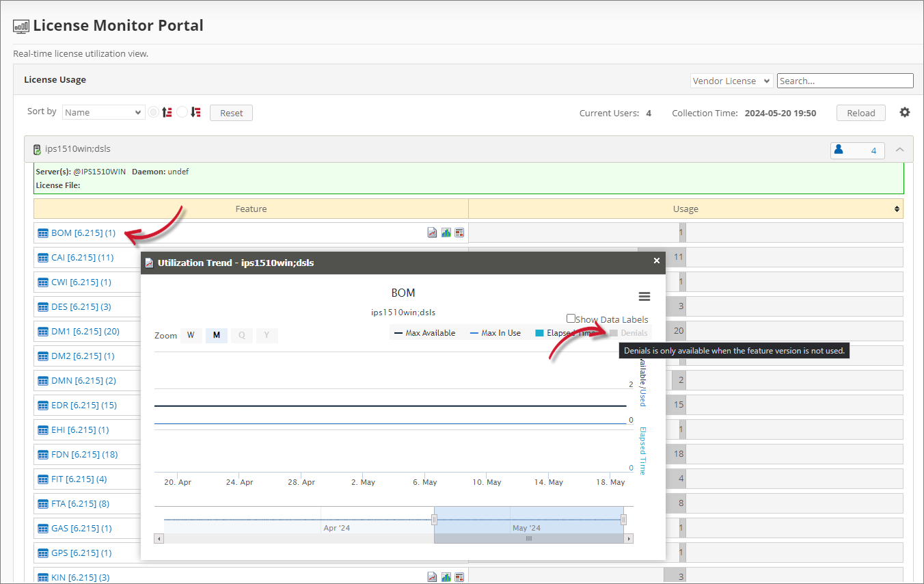This screenshot has height=584, width=924.
Task: Click the Reload button
Action: coord(861,113)
